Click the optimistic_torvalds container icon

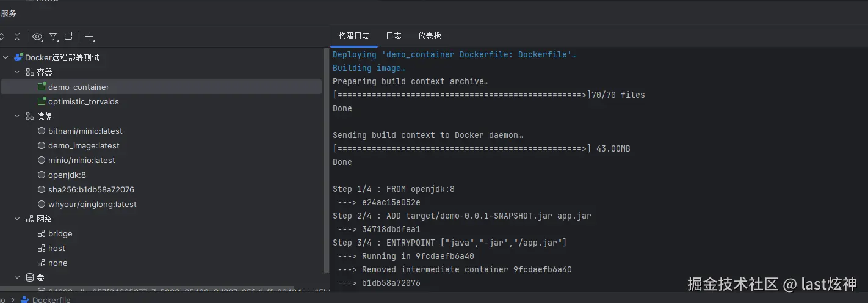42,101
